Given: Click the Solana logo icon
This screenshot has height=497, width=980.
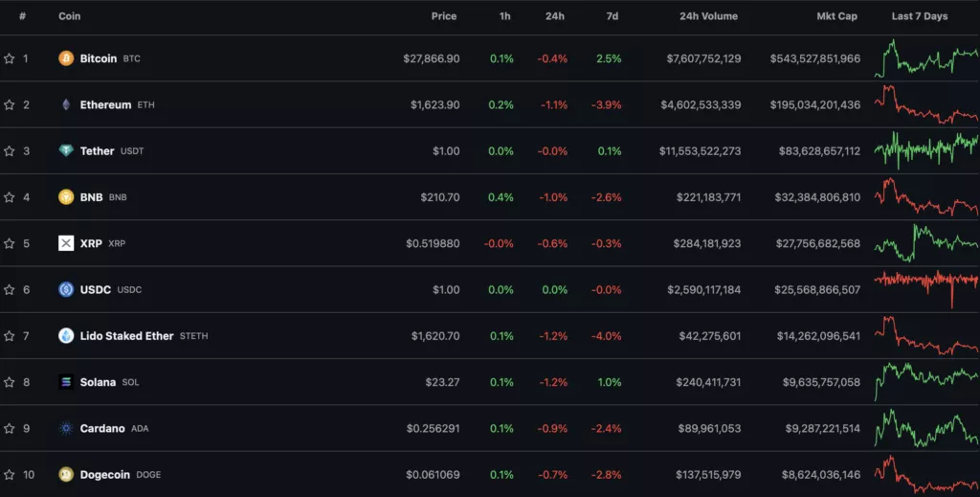Looking at the screenshot, I should point(66,382).
